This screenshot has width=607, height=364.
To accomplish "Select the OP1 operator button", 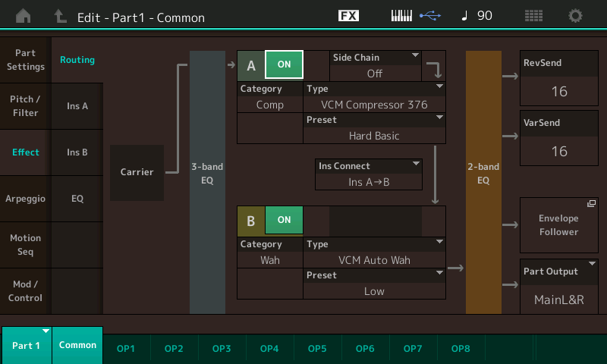I will [126, 348].
